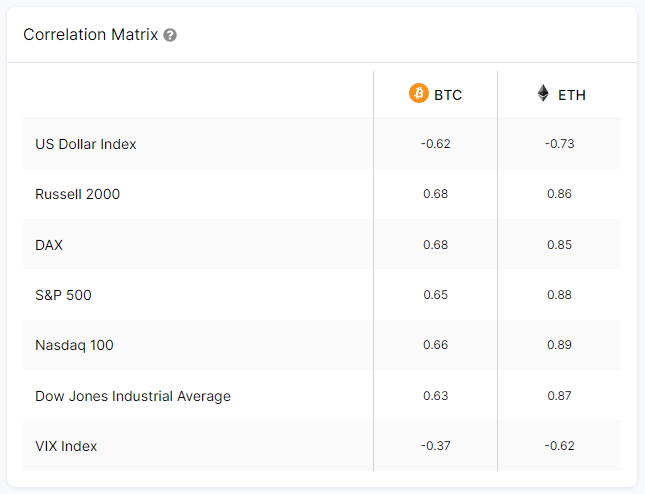Select the Russell 2000 row label

pyautogui.click(x=77, y=194)
